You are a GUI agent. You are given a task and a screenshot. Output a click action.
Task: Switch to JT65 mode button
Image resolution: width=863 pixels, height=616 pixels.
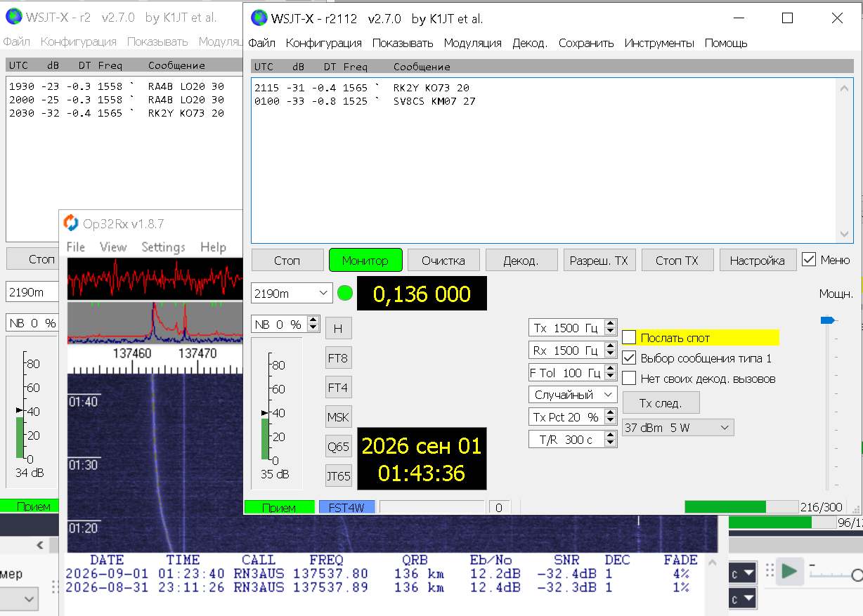(338, 476)
